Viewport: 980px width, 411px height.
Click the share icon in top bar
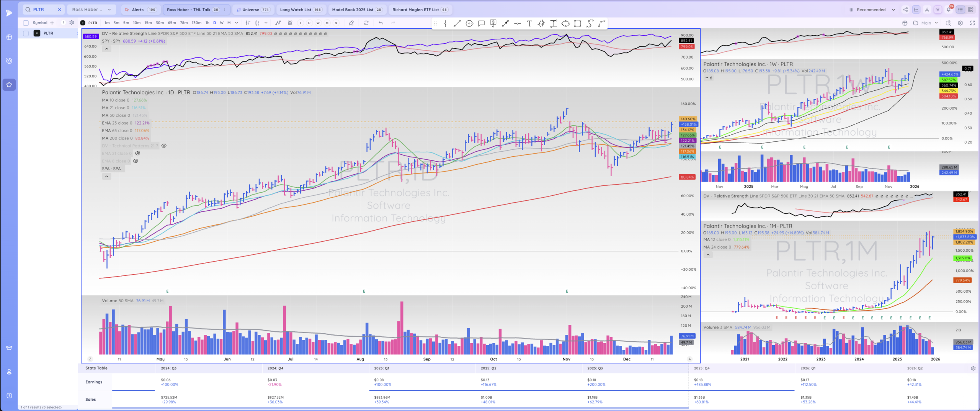(905, 10)
